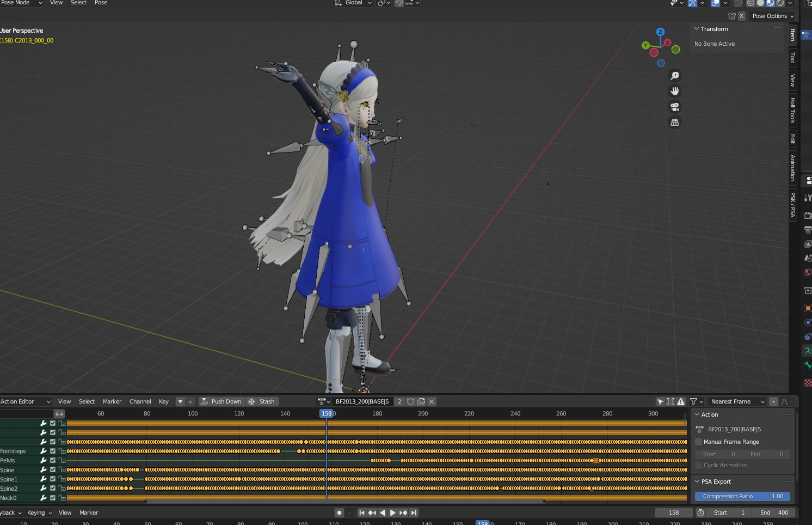This screenshot has height=525, width=812.
Task: Select wireframe viewport shading
Action: click(x=751, y=3)
